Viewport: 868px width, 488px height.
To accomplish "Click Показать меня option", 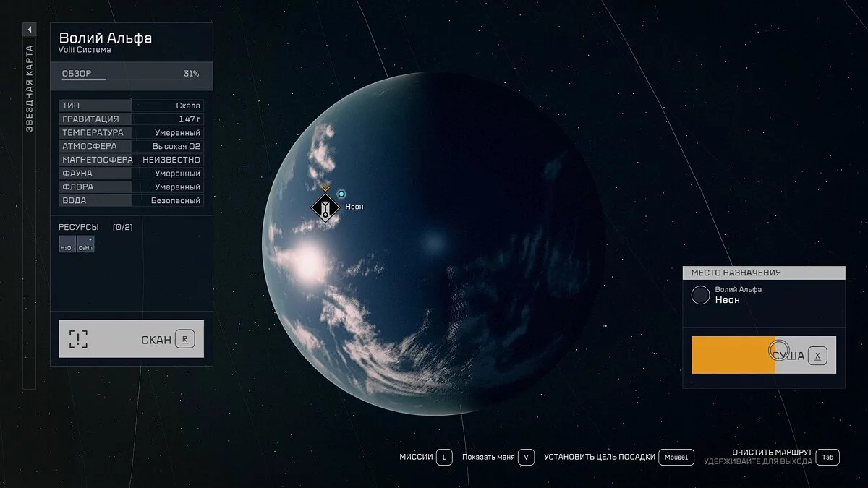I will coord(488,457).
